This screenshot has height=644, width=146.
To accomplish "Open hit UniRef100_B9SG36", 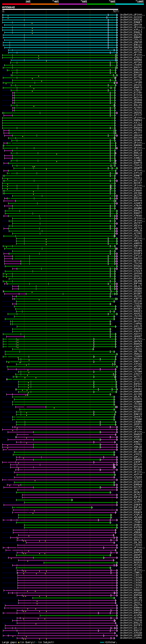I will [x=131, y=20].
